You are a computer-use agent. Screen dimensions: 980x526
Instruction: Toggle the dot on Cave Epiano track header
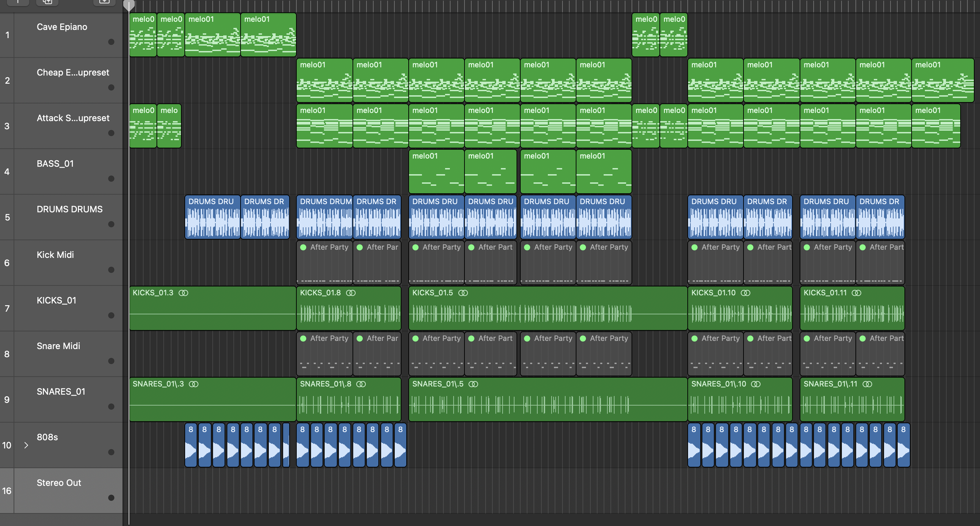[111, 42]
